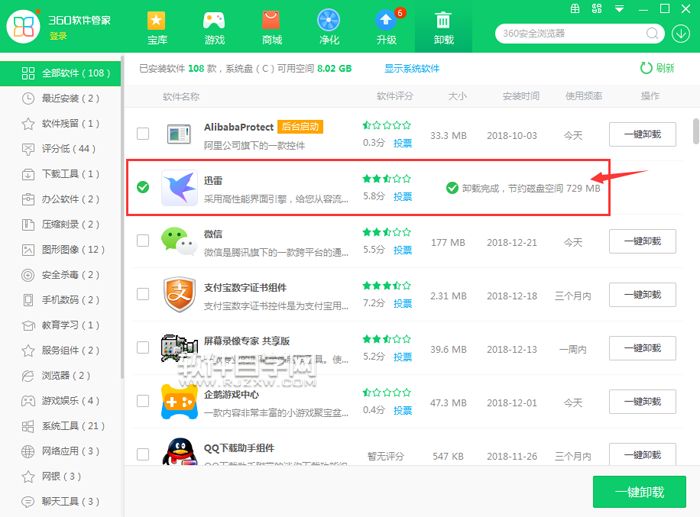
Task: Click the 刷新 refresh icon
Action: [x=646, y=68]
